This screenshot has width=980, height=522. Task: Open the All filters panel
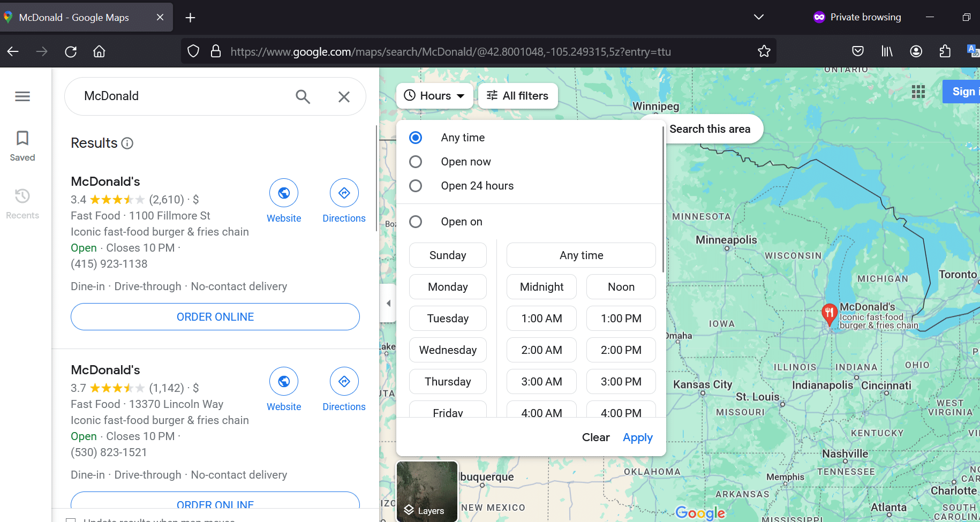517,96
